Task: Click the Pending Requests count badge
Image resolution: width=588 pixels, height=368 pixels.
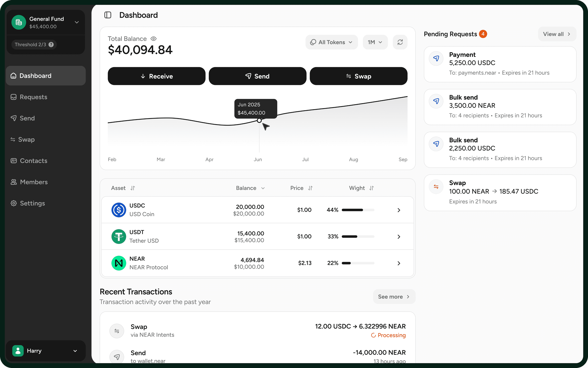Action: 483,34
